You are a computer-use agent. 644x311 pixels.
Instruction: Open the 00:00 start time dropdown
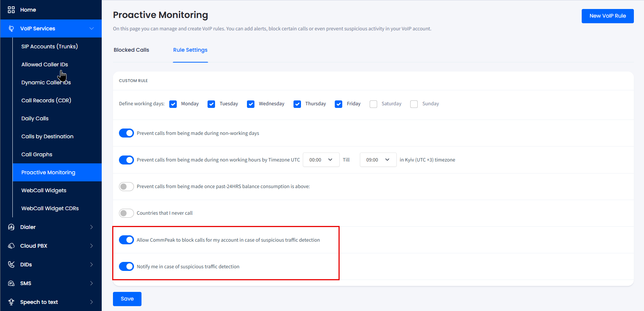click(321, 160)
